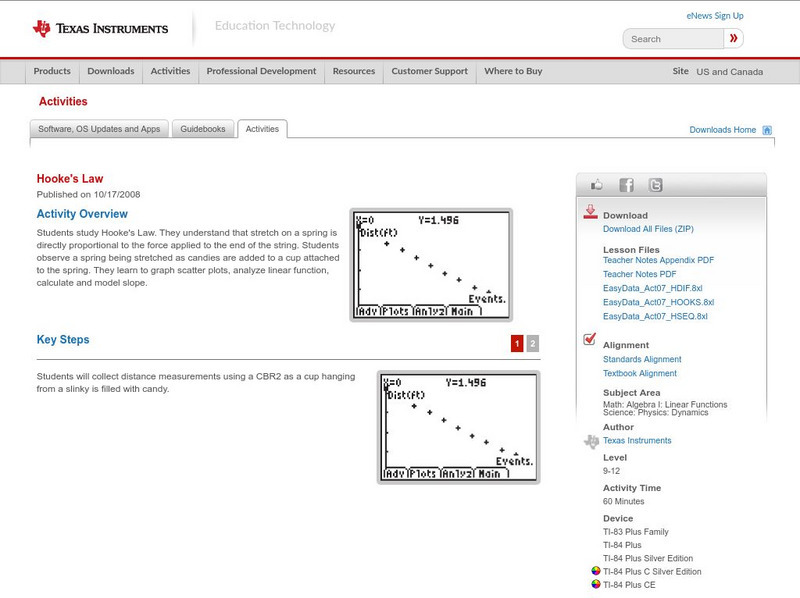Image resolution: width=800 pixels, height=598 pixels.
Task: Download EasyData_Act07_HSEQ.8xl file
Action: (655, 316)
